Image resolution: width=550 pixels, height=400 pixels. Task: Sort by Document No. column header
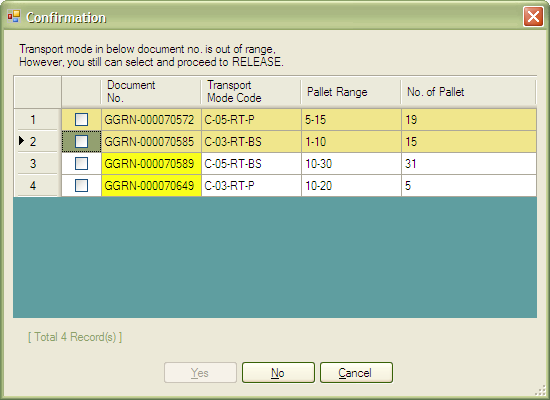coord(151,92)
